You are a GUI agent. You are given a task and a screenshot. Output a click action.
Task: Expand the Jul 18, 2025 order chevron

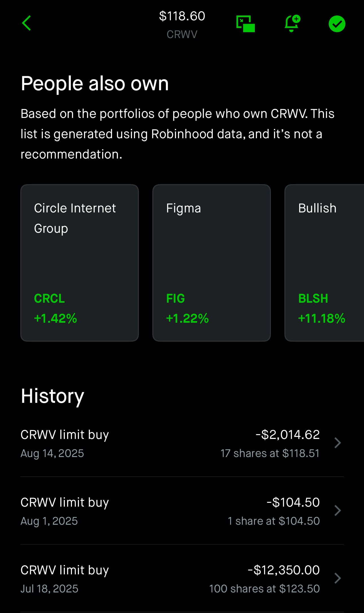click(x=337, y=578)
